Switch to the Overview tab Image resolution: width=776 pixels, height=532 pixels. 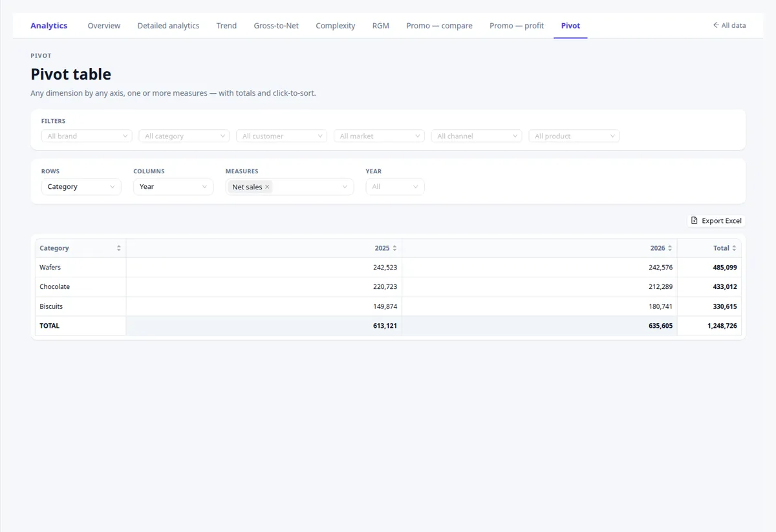click(x=104, y=26)
